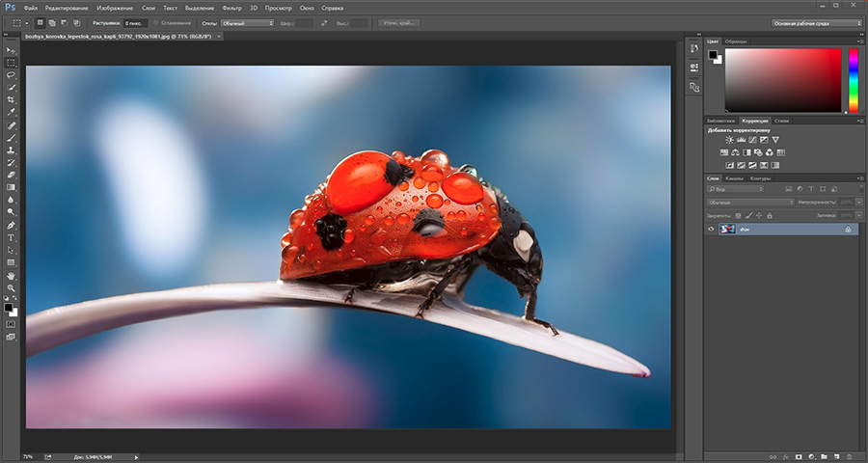Select the Move tool
This screenshot has width=868, height=463.
click(x=11, y=50)
